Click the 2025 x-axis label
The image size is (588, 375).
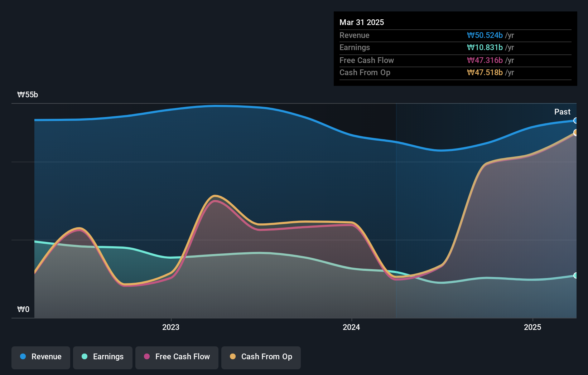(532, 327)
